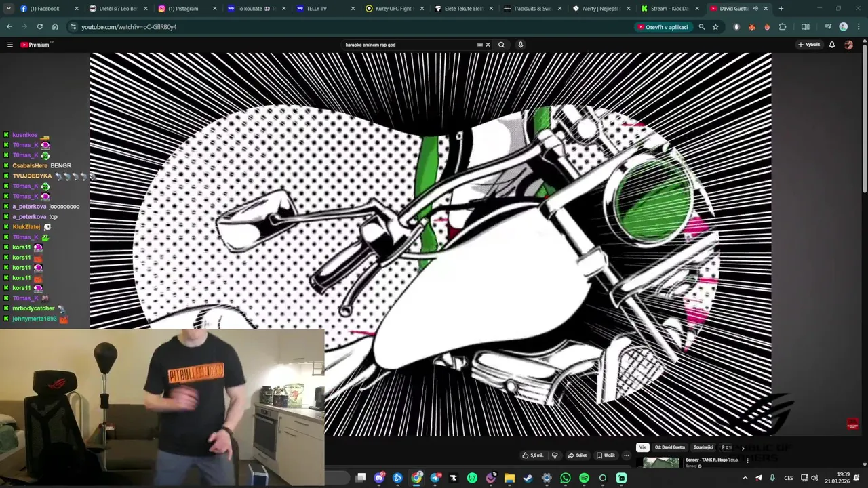Image resolution: width=868 pixels, height=488 pixels.
Task: Open WhatsApp from taskbar
Action: click(566, 478)
